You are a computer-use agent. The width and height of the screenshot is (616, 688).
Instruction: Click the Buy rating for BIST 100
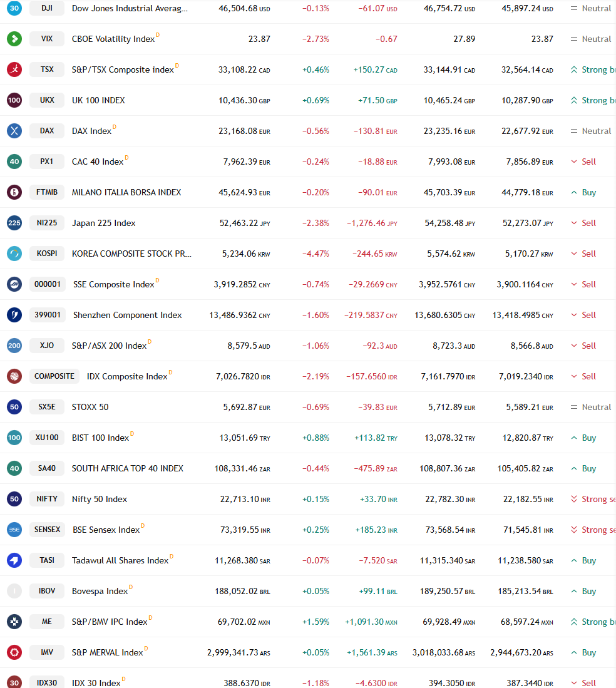coord(583,438)
